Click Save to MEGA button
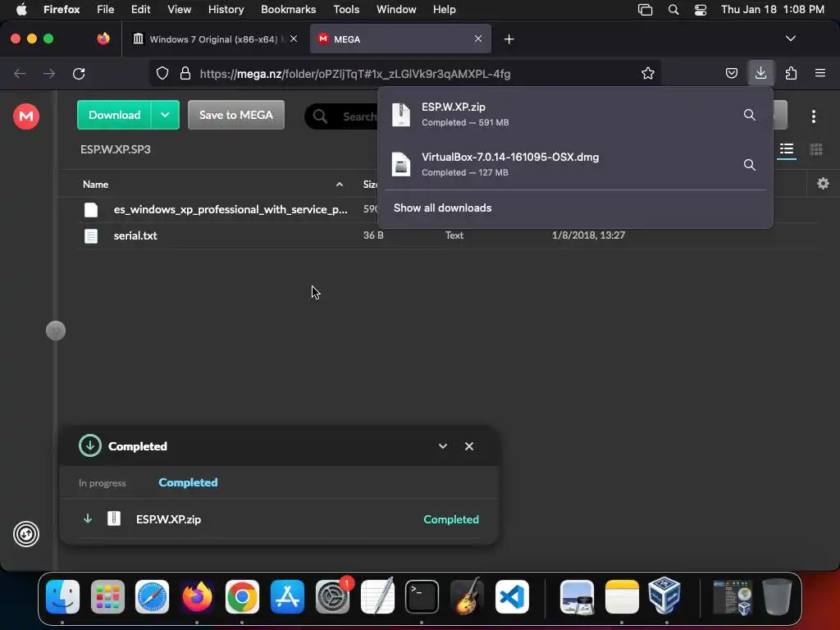The image size is (840, 630). tap(235, 115)
